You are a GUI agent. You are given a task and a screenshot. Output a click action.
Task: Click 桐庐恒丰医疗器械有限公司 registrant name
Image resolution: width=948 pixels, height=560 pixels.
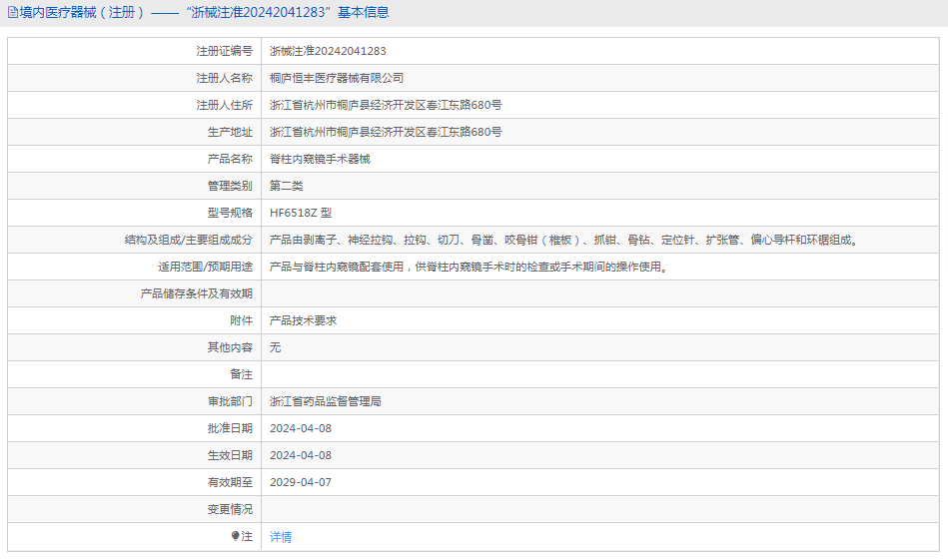337,78
